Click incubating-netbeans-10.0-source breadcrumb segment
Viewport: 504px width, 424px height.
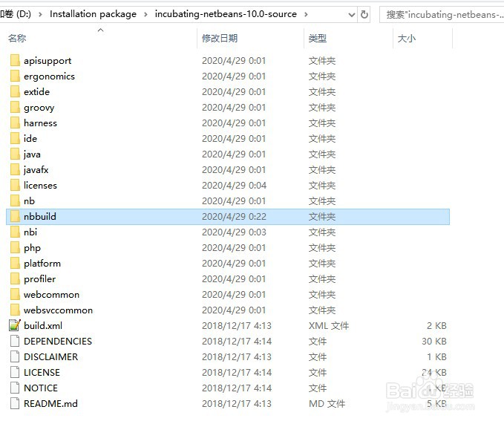(226, 14)
